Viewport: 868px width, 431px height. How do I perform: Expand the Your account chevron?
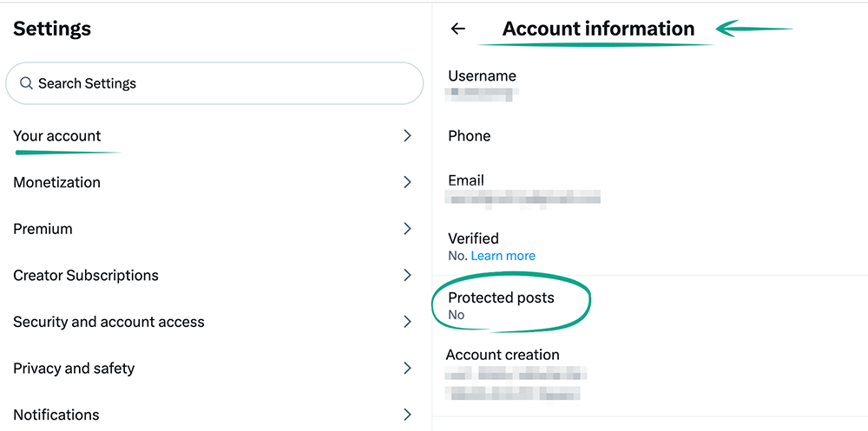[407, 136]
